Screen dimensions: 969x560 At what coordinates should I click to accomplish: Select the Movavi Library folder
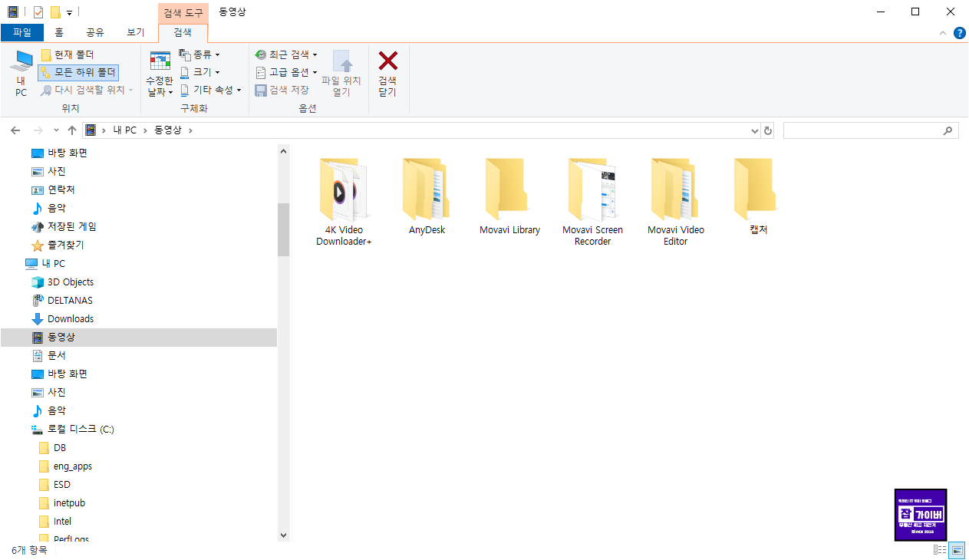tap(509, 196)
